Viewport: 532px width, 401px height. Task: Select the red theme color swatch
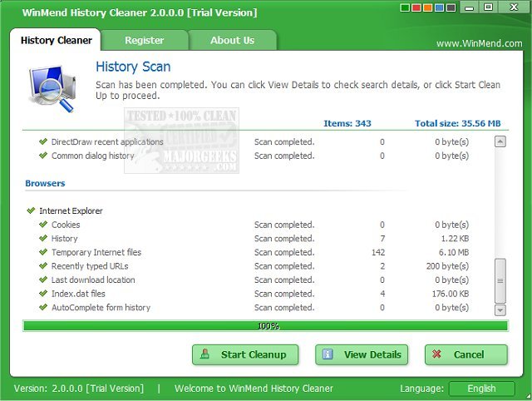(416, 7)
